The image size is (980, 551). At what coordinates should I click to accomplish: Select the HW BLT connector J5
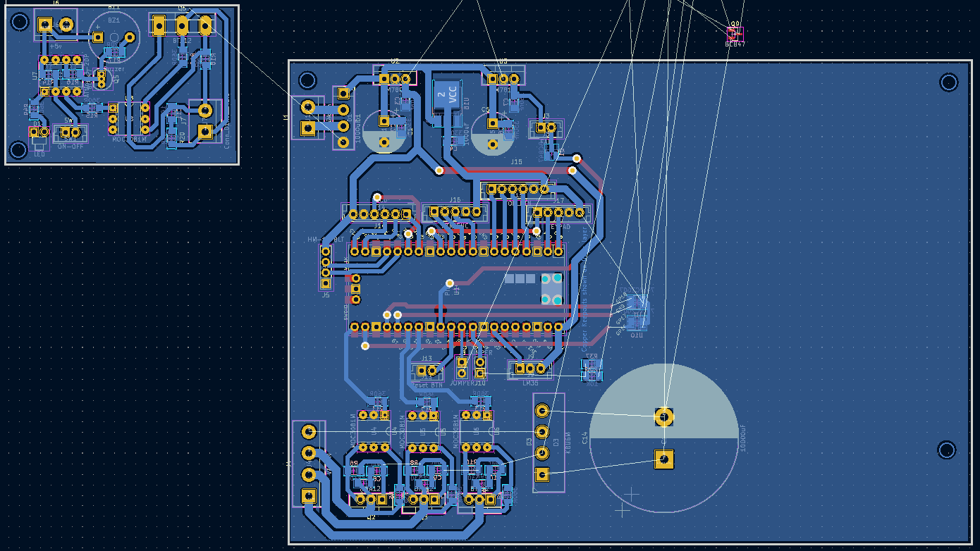click(x=326, y=267)
